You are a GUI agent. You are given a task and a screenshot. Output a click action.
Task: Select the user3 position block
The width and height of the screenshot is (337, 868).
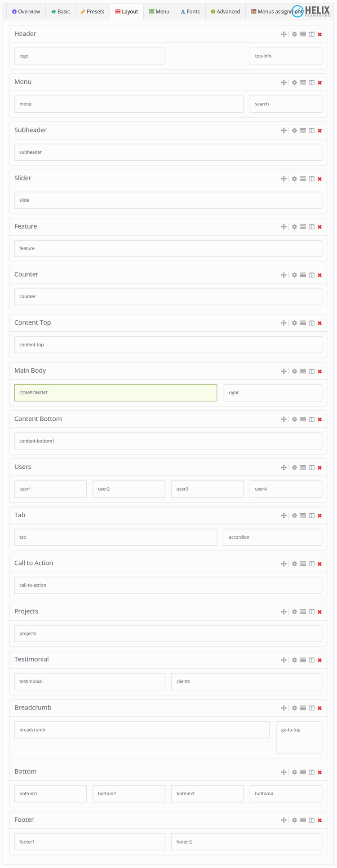click(207, 489)
